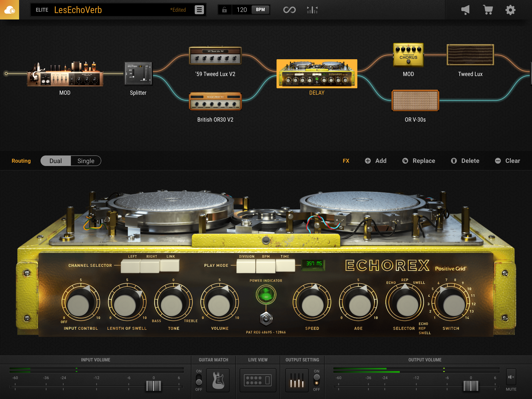Image resolution: width=532 pixels, height=399 pixels.
Task: Open the ToneCloud cloud icon
Action: point(9,10)
